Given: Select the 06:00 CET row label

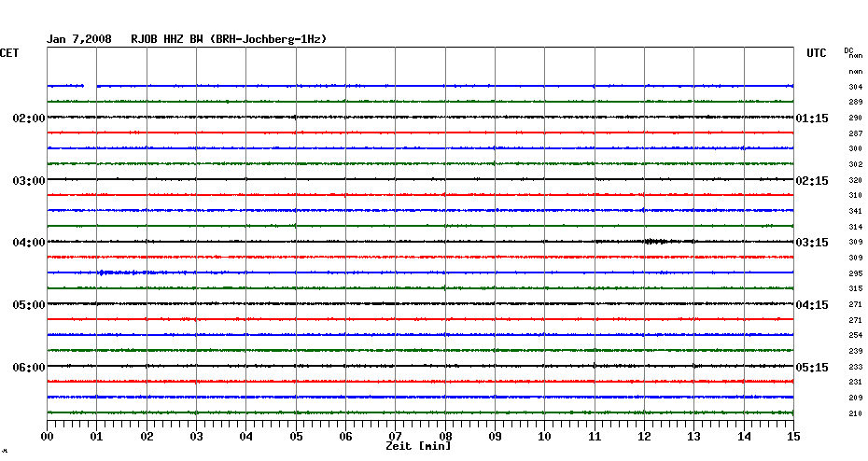Looking at the screenshot, I should [x=29, y=368].
